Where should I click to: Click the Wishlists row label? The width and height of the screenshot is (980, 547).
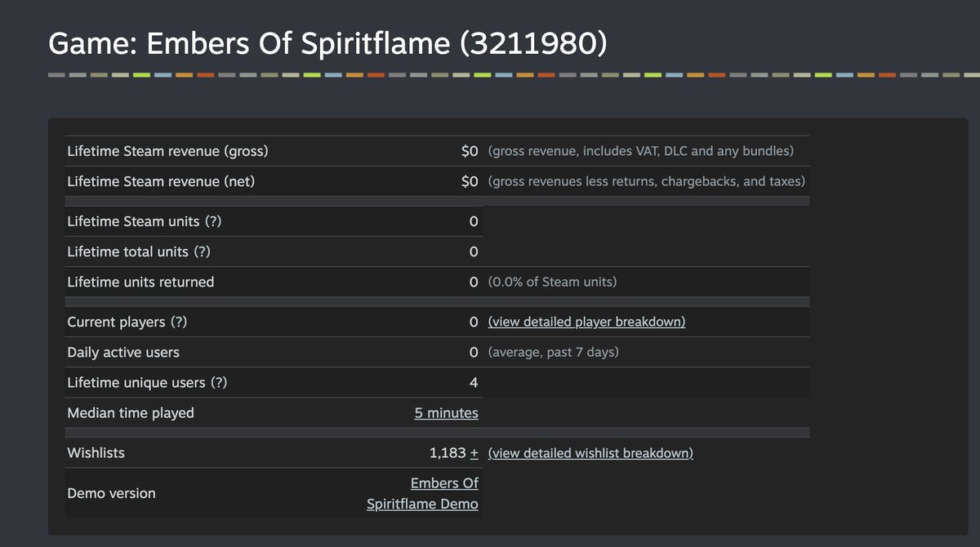tap(96, 452)
